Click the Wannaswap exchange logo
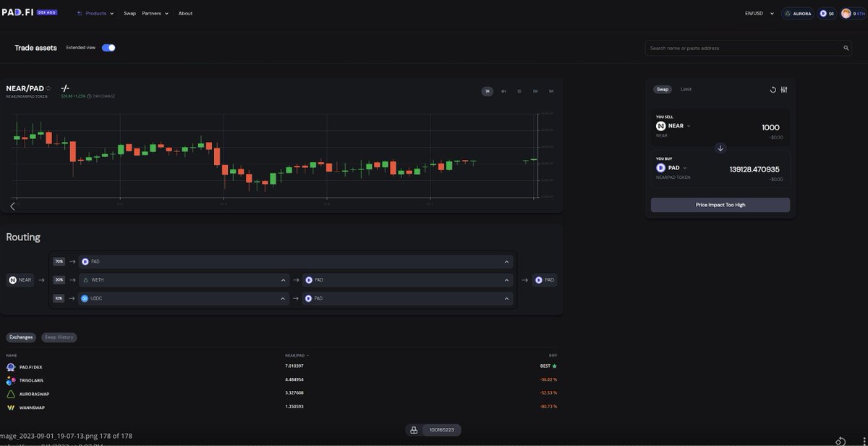Image resolution: width=868 pixels, height=446 pixels. pyautogui.click(x=11, y=407)
